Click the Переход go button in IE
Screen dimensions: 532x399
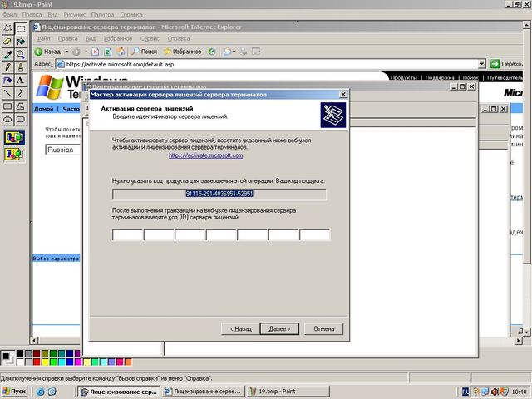click(x=506, y=64)
